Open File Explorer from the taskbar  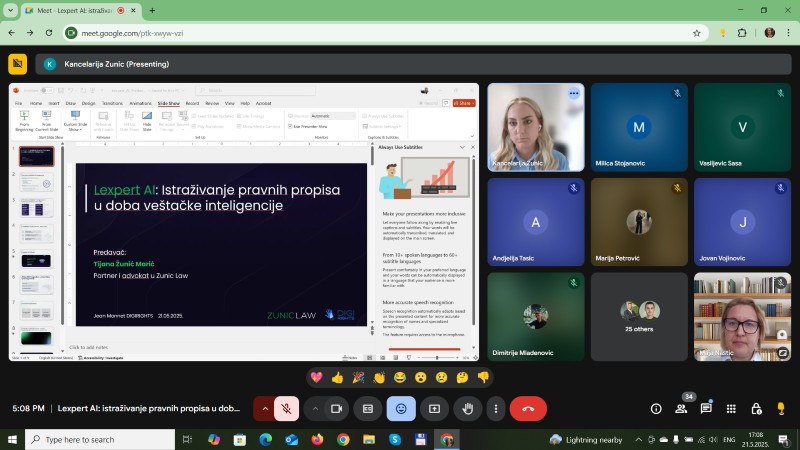(369, 439)
